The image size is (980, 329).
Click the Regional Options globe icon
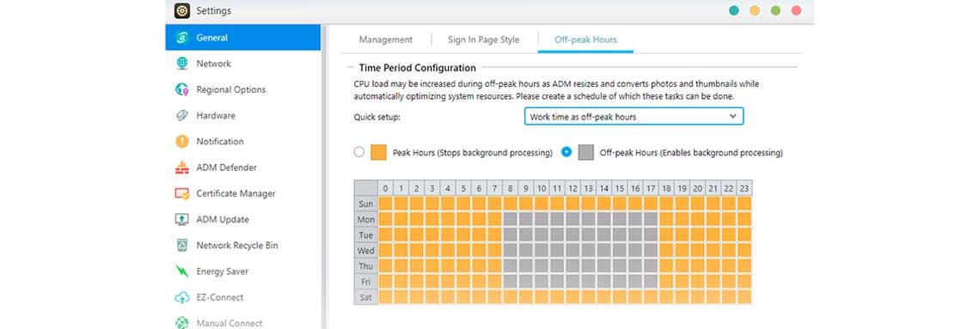point(182,89)
